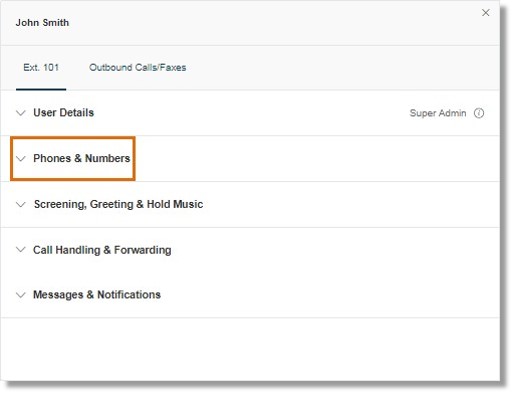Click Screening, Greeting & Hold Music heading
513x394 pixels.
click(118, 204)
